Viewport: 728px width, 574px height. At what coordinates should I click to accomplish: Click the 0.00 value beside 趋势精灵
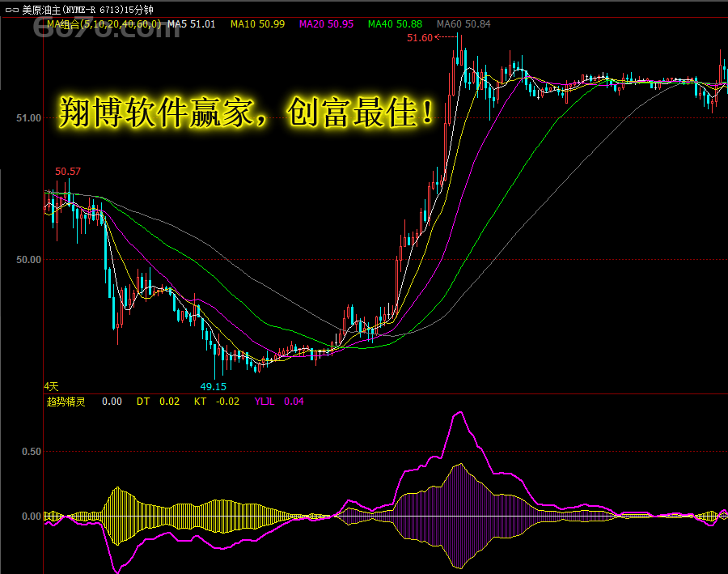pyautogui.click(x=112, y=402)
